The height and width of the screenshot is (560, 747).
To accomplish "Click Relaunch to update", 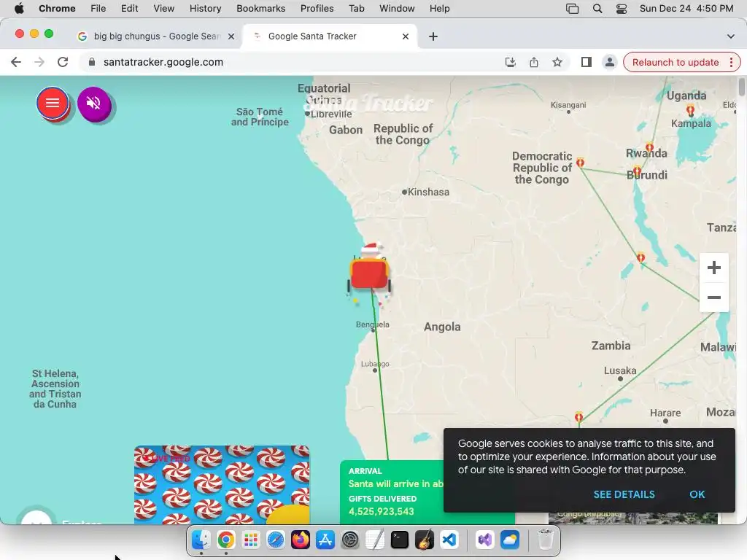I will [675, 63].
